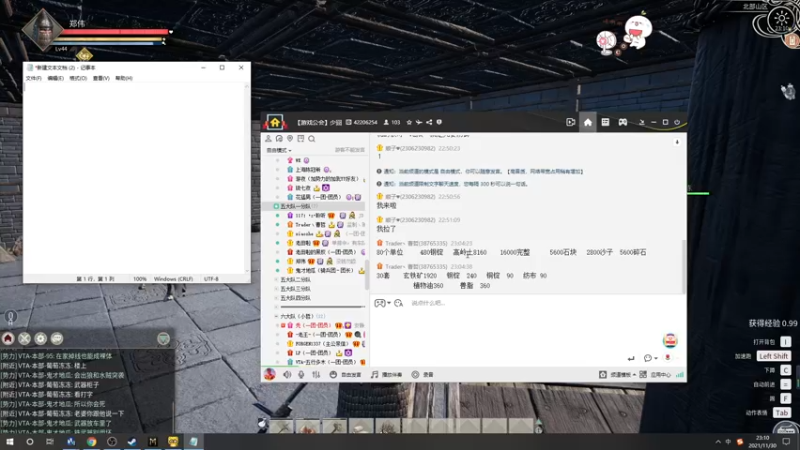Click the favorite star icon in YY title bar
800x450 pixels.
pos(409,122)
